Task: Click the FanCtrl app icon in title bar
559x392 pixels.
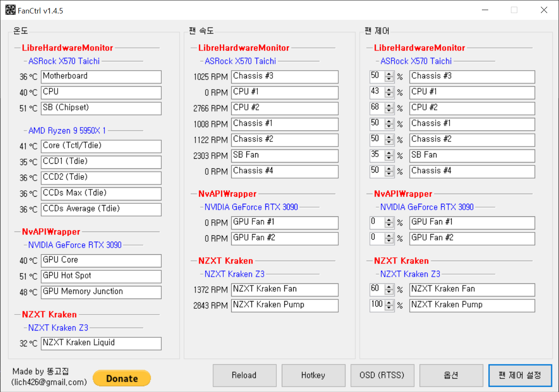Action: pos(11,10)
